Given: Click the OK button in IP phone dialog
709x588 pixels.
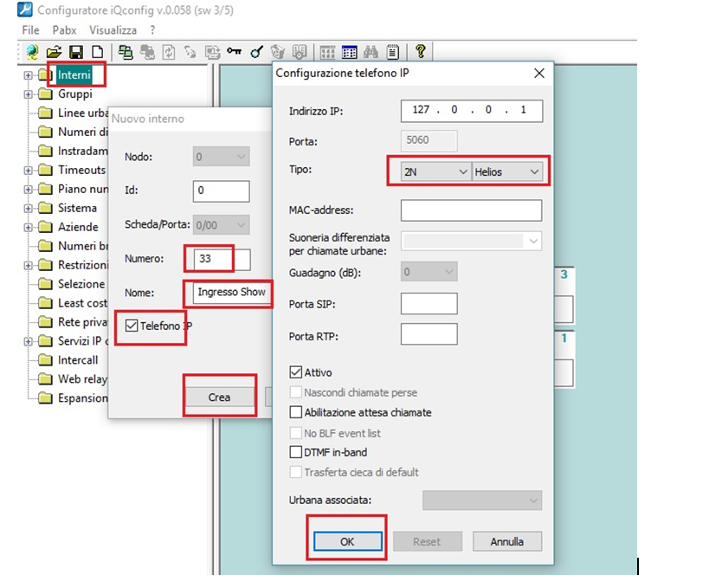Looking at the screenshot, I should coord(346,541).
